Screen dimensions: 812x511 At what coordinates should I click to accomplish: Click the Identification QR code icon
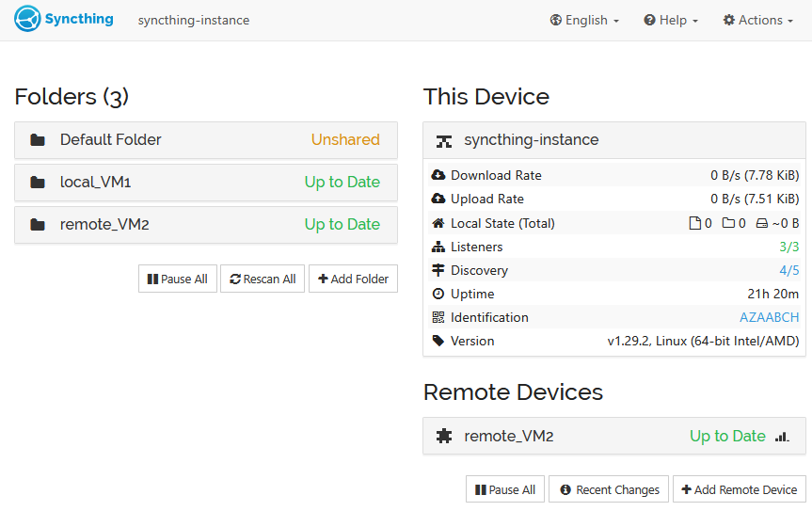[x=438, y=317]
